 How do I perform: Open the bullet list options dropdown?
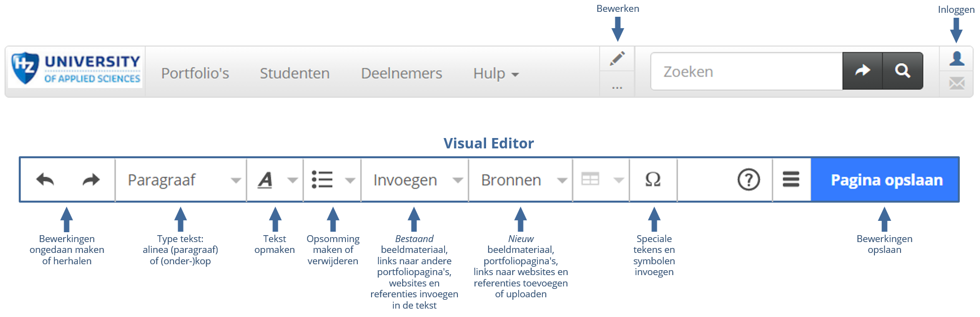pos(333,180)
